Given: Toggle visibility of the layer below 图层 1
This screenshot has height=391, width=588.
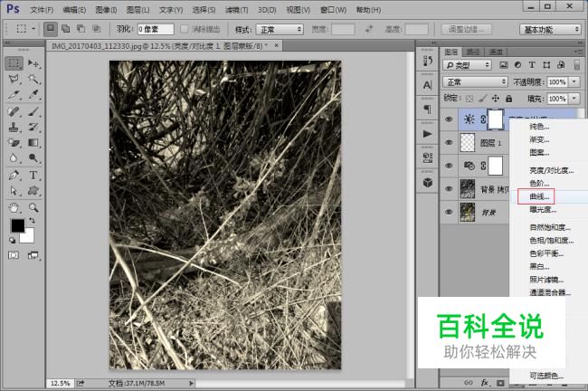Looking at the screenshot, I should (x=449, y=166).
